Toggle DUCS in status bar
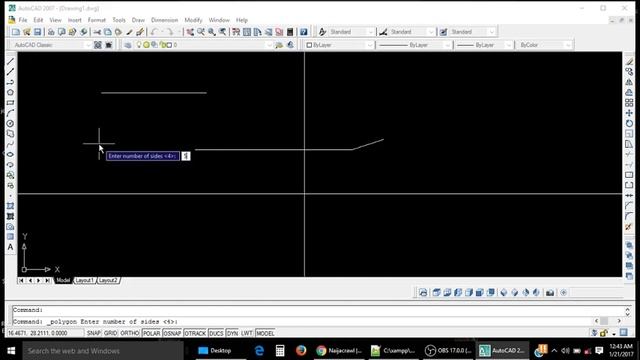The height and width of the screenshot is (360, 640). [x=216, y=333]
